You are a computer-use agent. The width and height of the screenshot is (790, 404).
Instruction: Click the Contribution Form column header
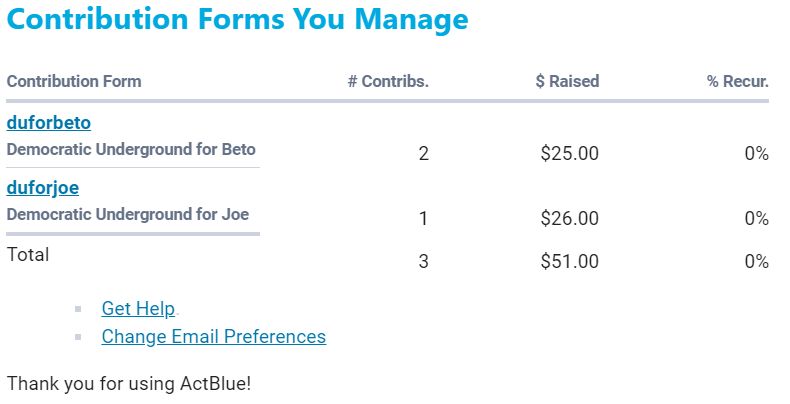[x=74, y=81]
